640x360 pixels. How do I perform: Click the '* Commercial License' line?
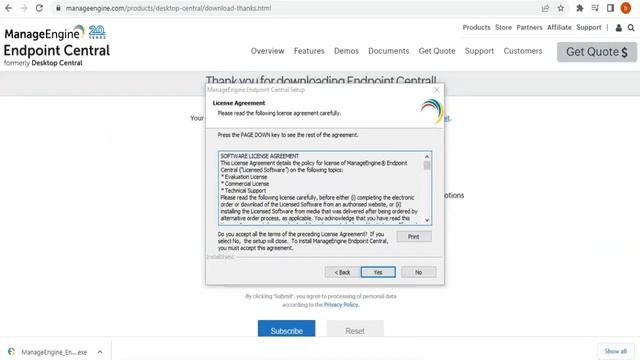(x=245, y=184)
